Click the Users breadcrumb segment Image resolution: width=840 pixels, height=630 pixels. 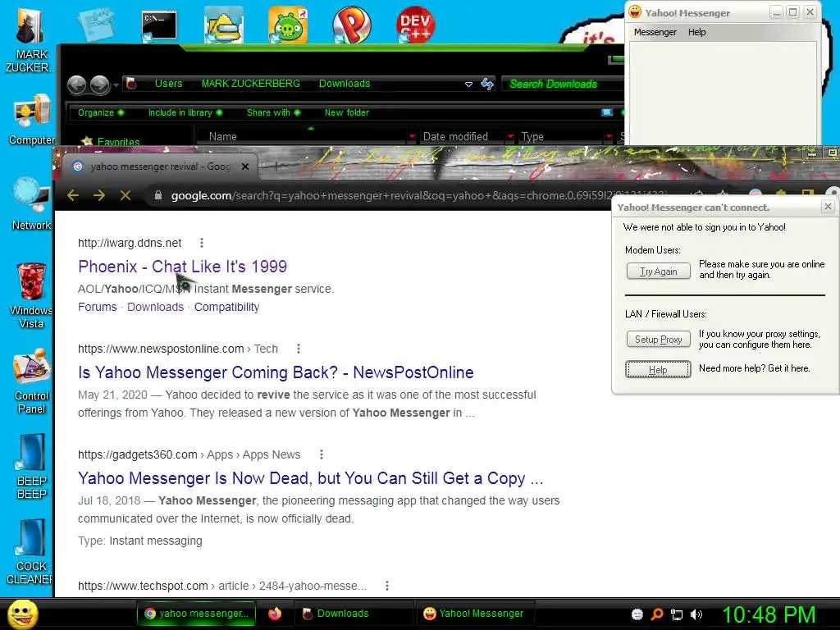[x=168, y=84]
